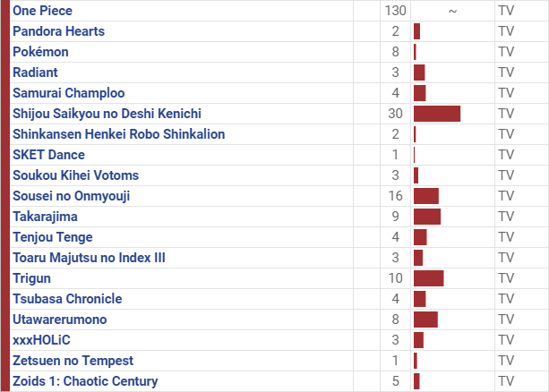Open Tsubasa Chronicle entry
Viewport: 549px width, 392px height.
[67, 299]
